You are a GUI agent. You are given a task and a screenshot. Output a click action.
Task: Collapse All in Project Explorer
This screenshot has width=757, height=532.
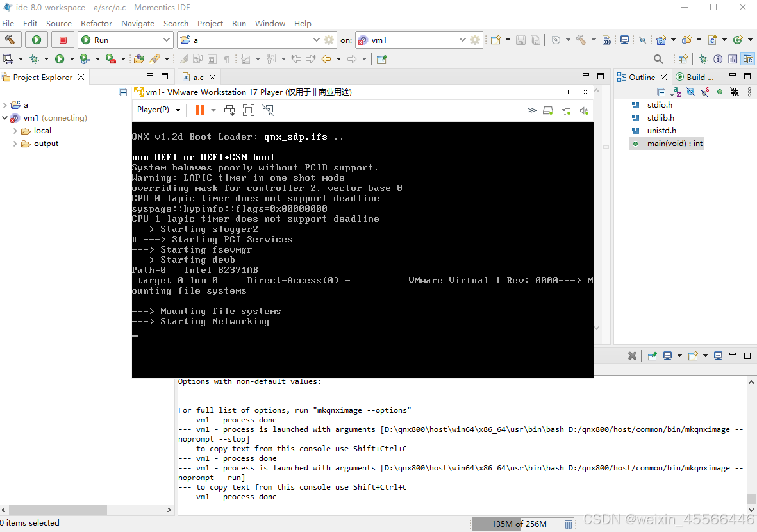coord(123,92)
